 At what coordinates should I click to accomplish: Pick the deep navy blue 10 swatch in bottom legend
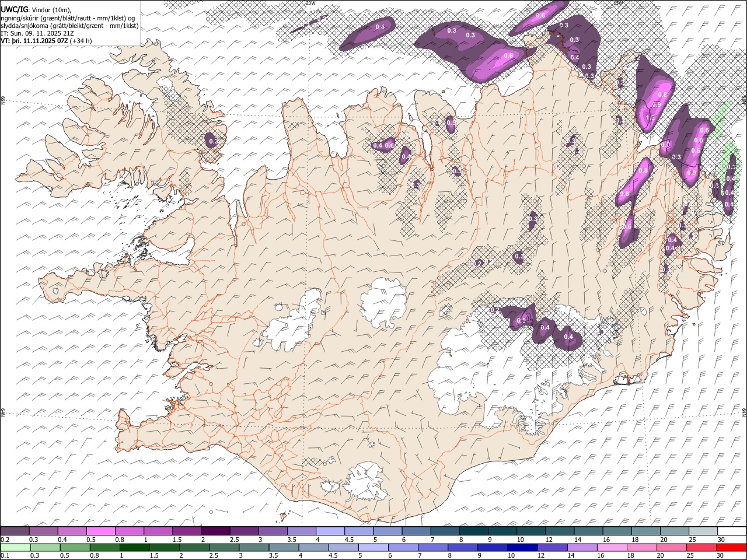pos(522,547)
